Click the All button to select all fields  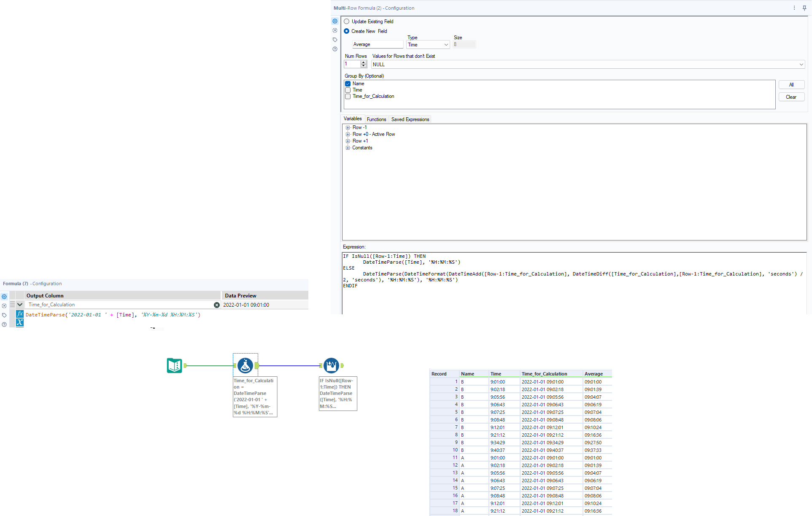pyautogui.click(x=791, y=84)
